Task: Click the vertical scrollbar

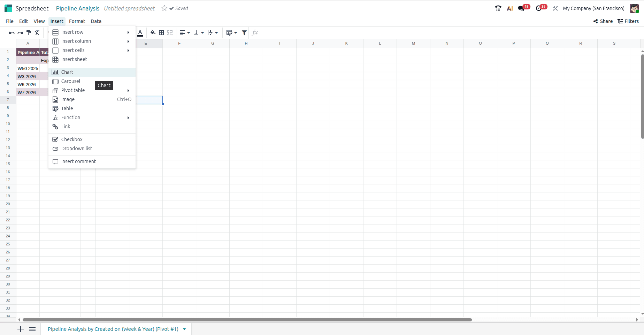Action: pos(642,96)
